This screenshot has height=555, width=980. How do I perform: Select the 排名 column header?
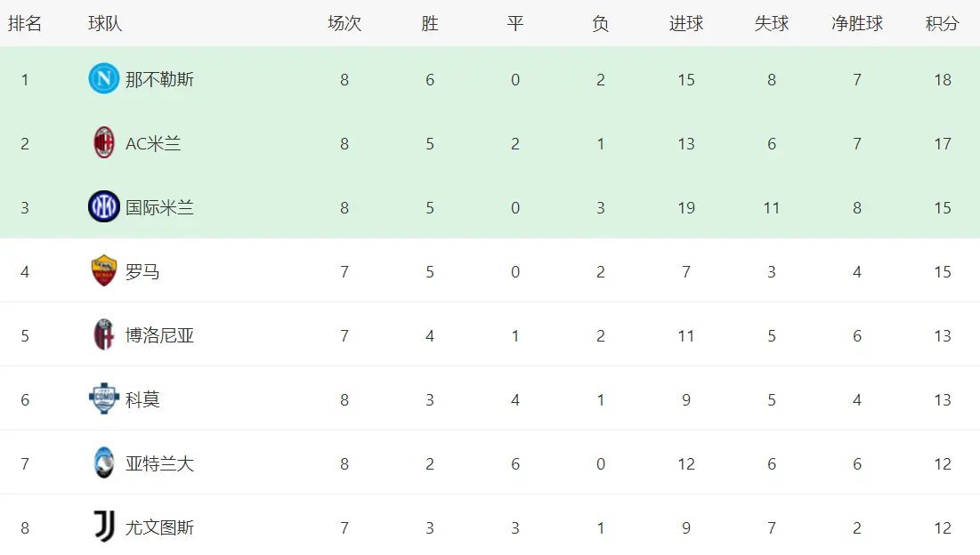25,24
